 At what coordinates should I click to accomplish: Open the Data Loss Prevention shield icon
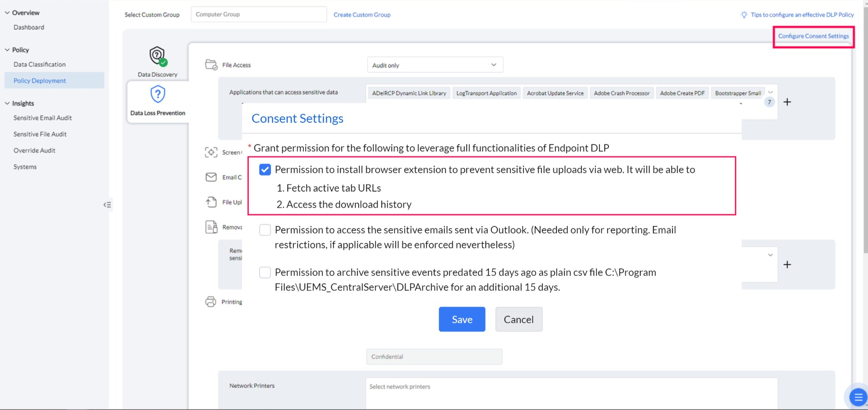click(157, 94)
